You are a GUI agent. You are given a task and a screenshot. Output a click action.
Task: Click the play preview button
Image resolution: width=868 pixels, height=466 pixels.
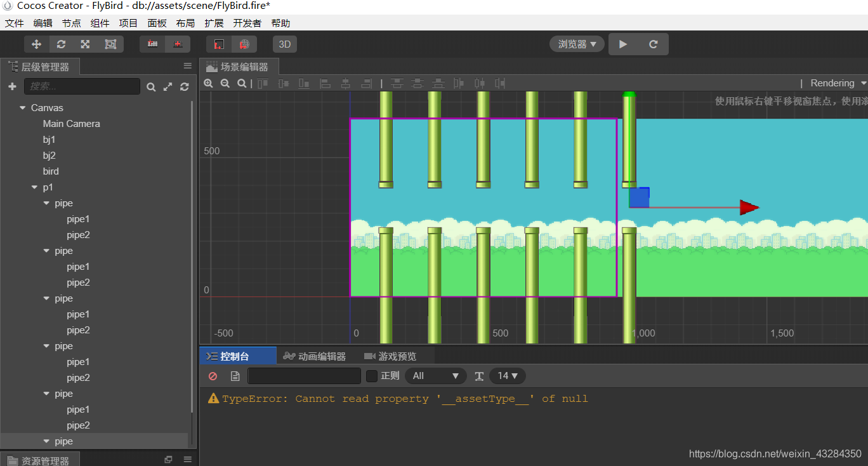click(623, 44)
